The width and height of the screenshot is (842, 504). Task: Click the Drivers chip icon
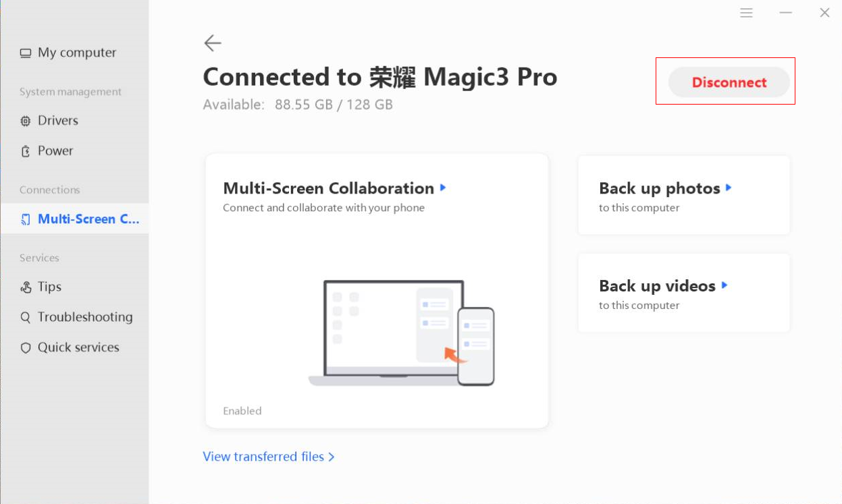(26, 121)
